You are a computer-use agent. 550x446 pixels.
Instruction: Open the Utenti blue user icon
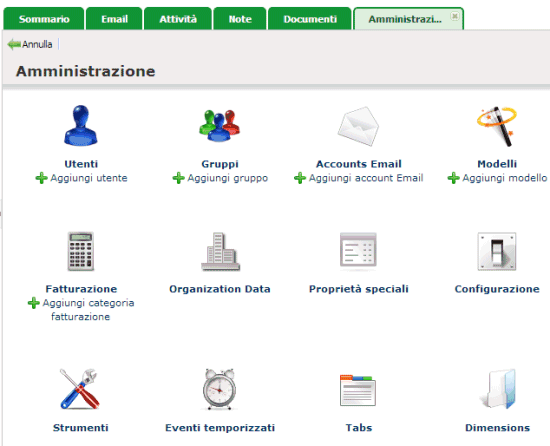[81, 126]
